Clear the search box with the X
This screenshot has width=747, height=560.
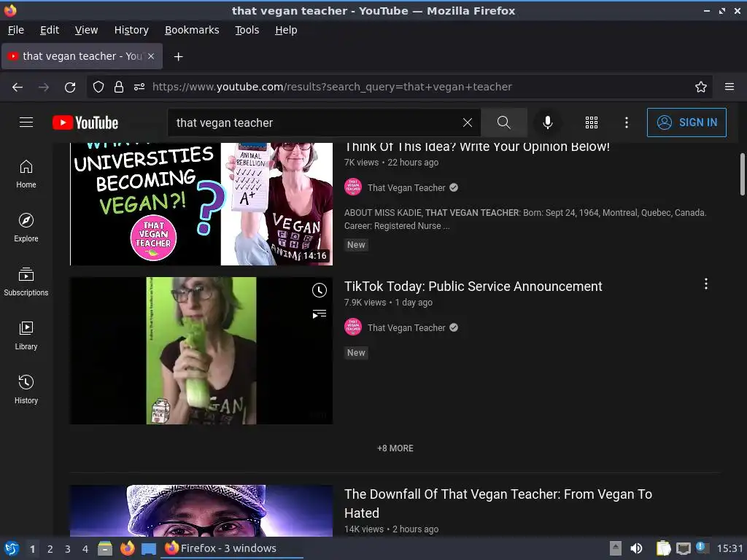[468, 122]
